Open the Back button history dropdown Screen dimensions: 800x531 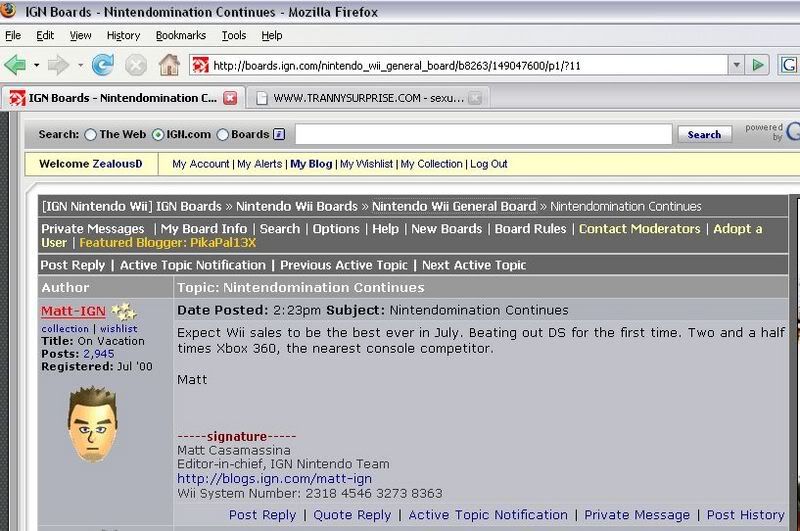point(36,65)
